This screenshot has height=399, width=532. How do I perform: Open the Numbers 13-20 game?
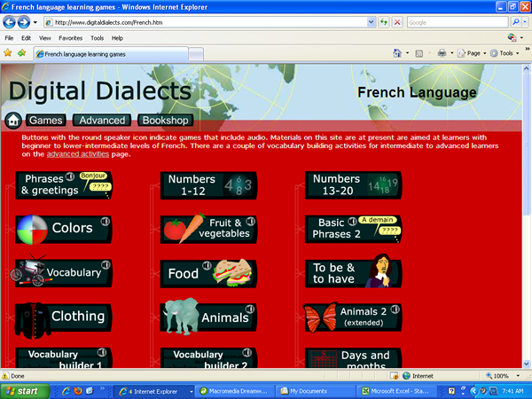coord(353,185)
